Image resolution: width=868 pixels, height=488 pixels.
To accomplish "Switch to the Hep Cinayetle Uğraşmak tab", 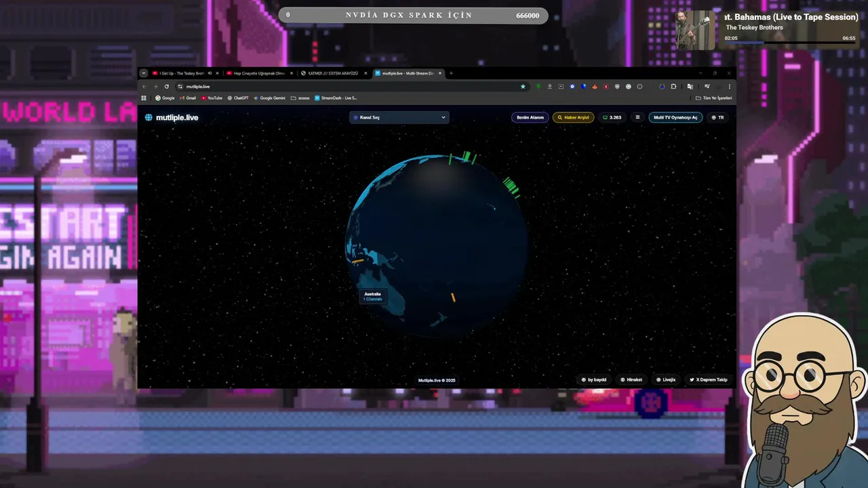I will tap(255, 73).
